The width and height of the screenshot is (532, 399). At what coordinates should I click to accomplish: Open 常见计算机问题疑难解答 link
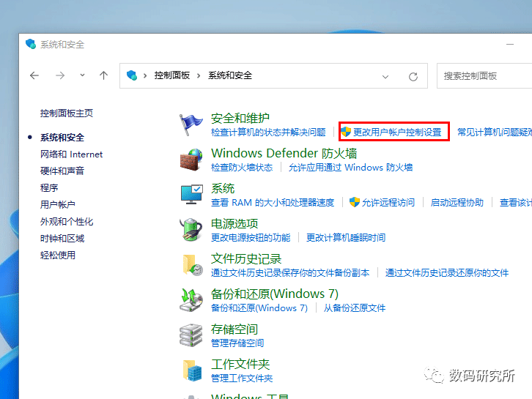495,133
